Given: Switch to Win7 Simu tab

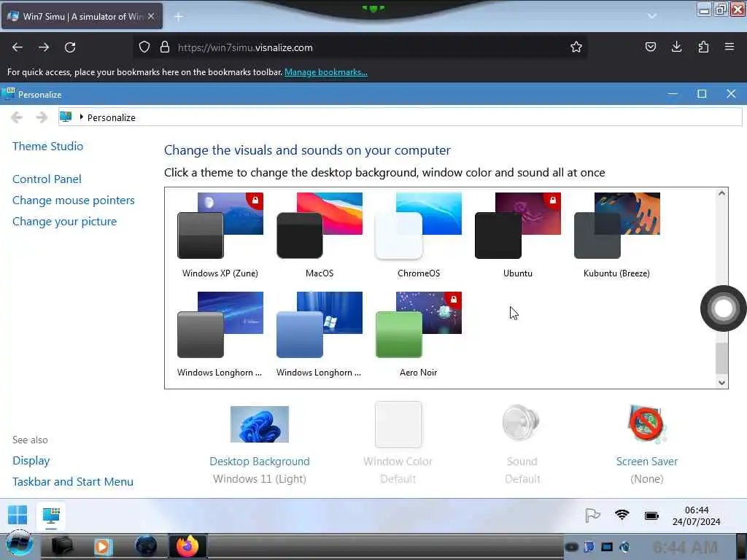Looking at the screenshot, I should coord(82,16).
